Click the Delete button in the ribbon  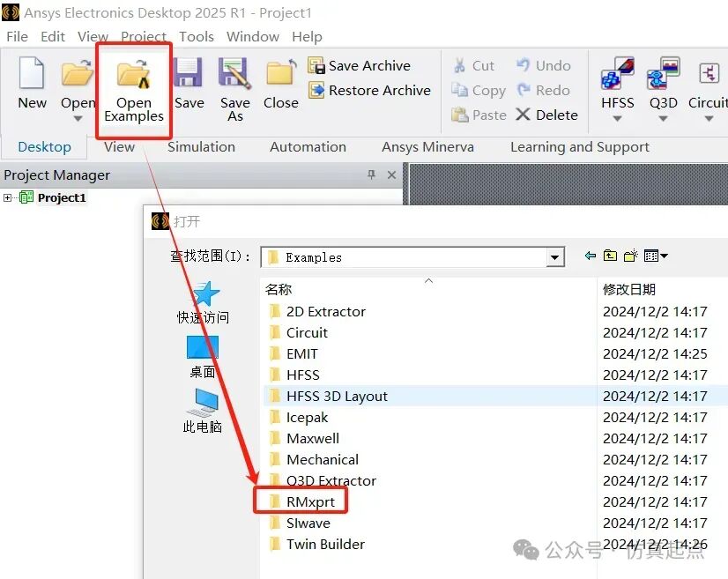[546, 115]
